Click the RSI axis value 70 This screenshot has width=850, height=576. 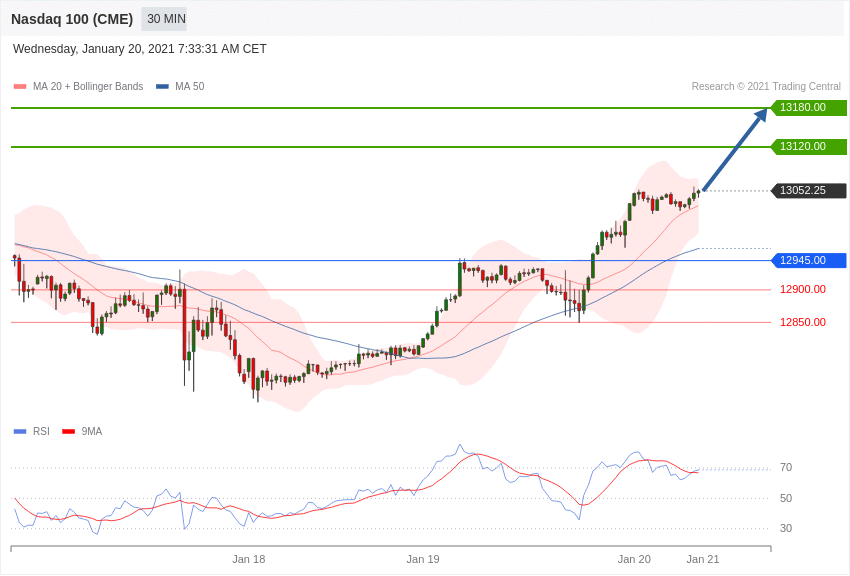786,468
